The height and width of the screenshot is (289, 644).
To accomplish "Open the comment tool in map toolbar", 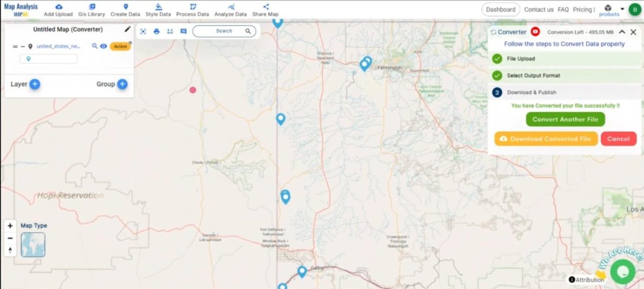I will coord(184,31).
